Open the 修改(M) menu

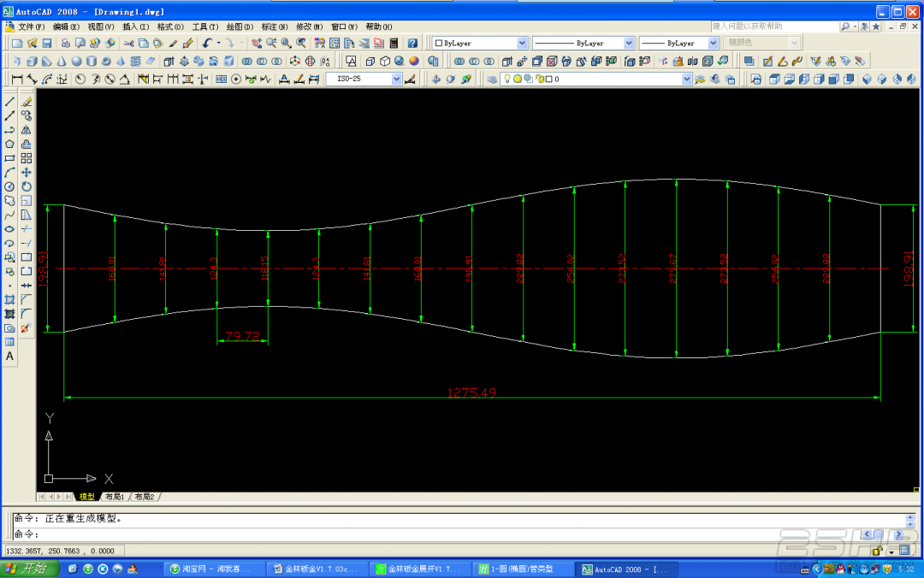click(x=310, y=27)
